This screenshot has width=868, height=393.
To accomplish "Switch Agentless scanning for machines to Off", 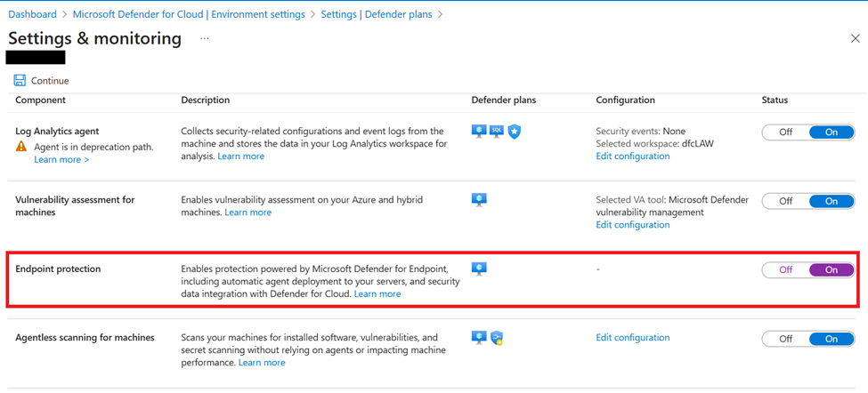I will pos(785,339).
